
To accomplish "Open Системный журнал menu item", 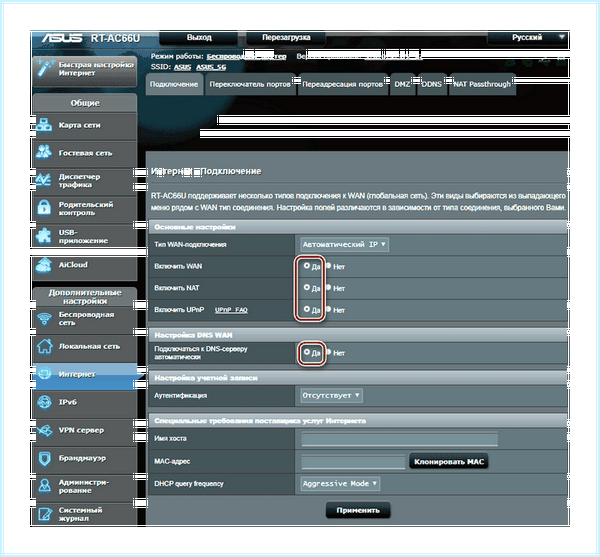I will click(85, 514).
